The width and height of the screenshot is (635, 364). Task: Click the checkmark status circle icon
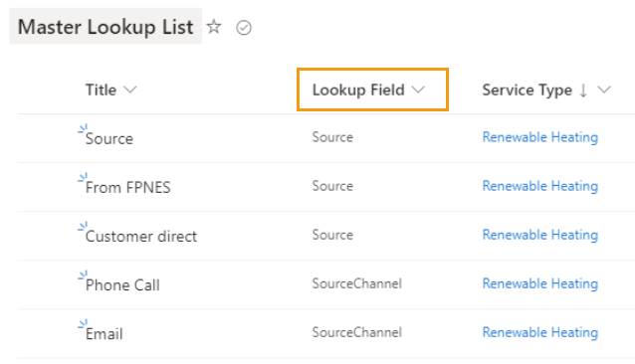tap(244, 28)
